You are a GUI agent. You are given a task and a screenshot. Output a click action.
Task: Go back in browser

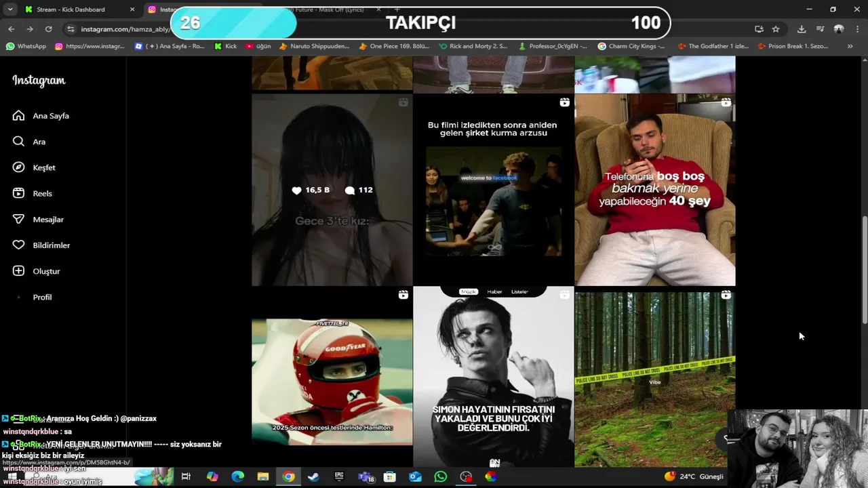pos(12,29)
